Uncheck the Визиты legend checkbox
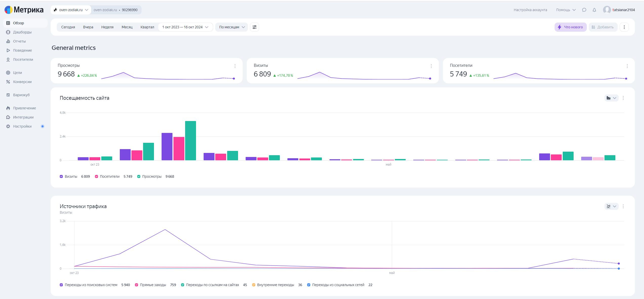This screenshot has height=299, width=644. [61, 176]
